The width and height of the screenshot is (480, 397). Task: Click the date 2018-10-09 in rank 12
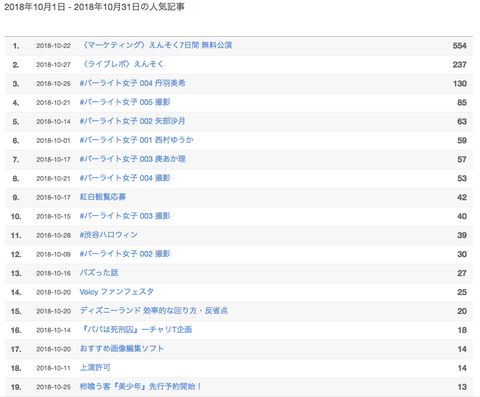pos(53,255)
